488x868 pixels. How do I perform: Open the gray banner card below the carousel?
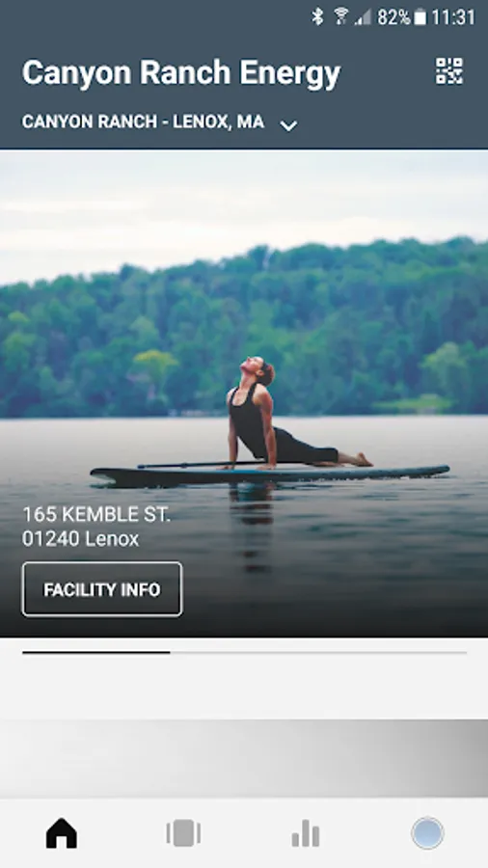coord(244,758)
